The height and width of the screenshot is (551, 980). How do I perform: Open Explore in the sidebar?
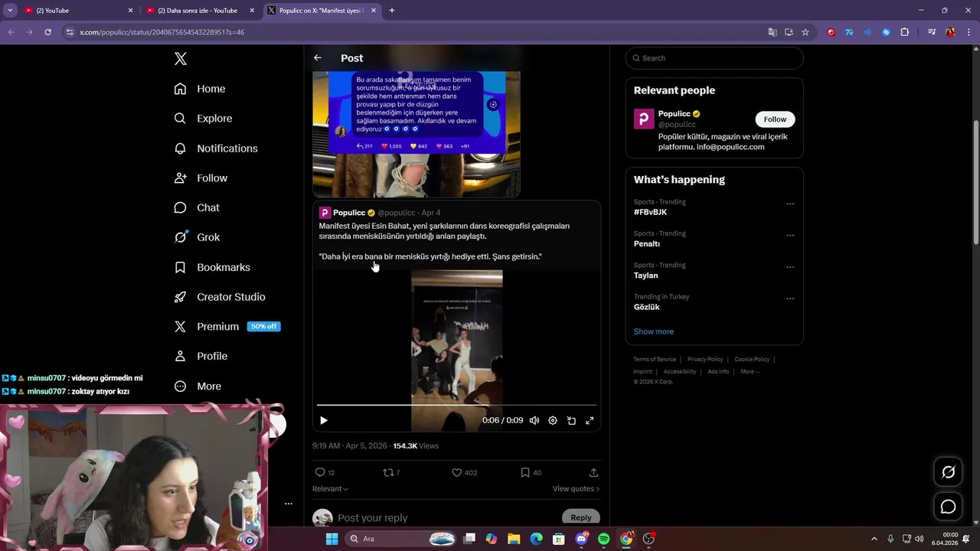[203, 119]
